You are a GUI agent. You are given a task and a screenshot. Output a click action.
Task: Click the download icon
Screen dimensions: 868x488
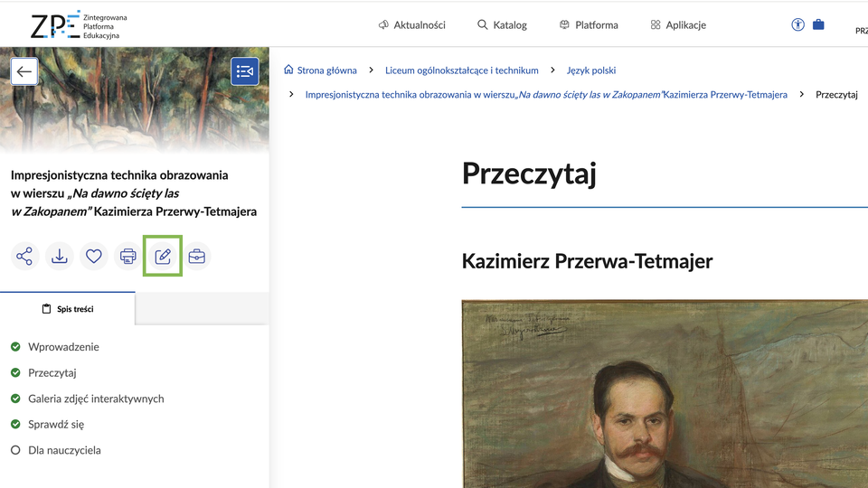click(59, 257)
